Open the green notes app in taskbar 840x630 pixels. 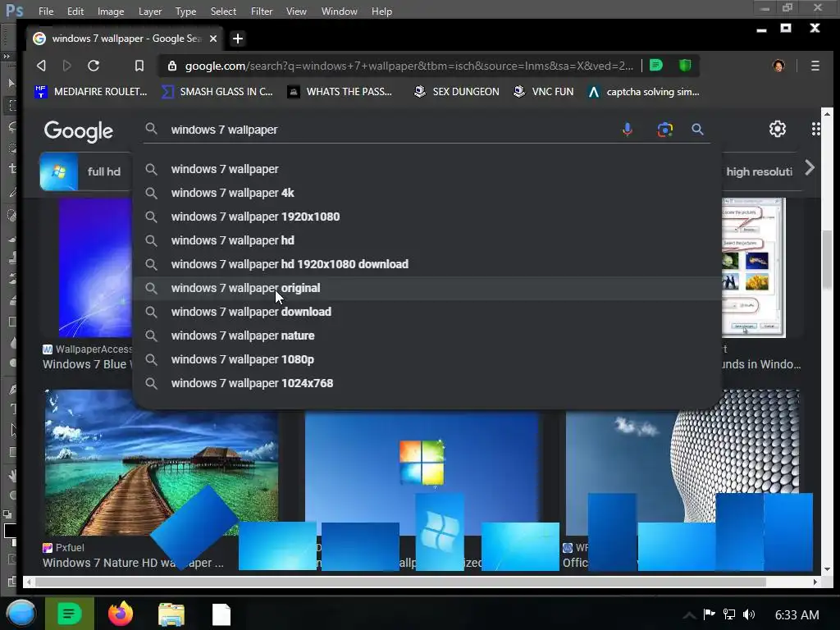click(x=69, y=614)
